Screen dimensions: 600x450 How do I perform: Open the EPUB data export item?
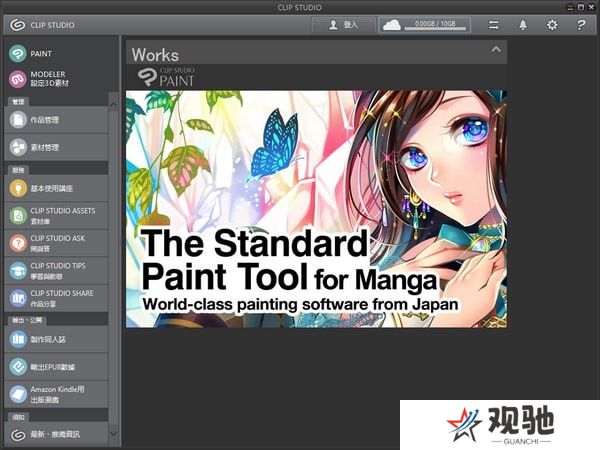(x=56, y=367)
